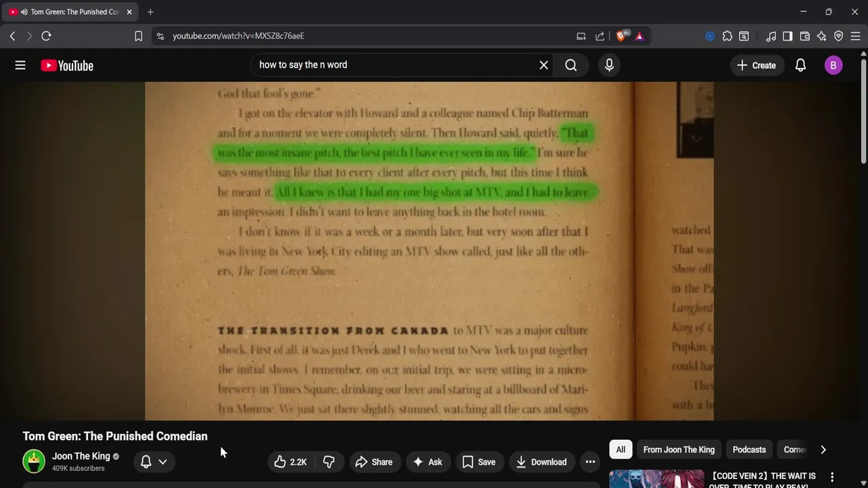Show more filter chips with right chevron
868x488 pixels.
(x=823, y=449)
